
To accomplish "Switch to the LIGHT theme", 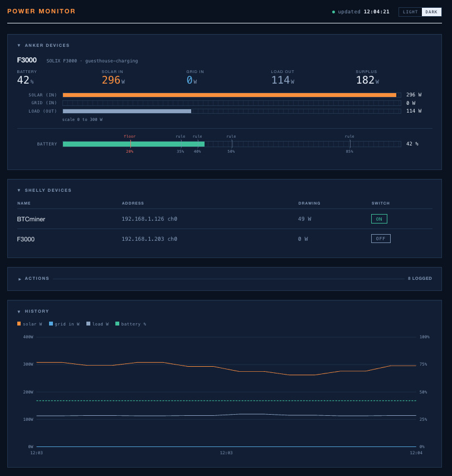I will (x=410, y=12).
